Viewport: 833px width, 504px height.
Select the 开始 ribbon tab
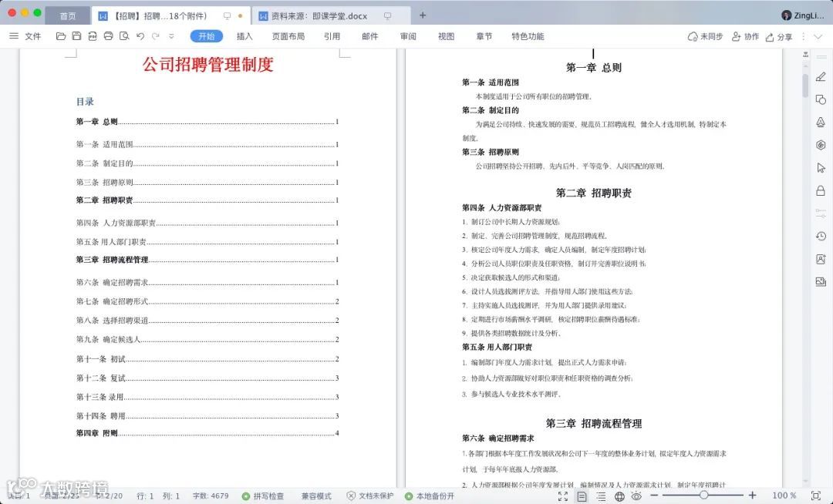tap(206, 36)
